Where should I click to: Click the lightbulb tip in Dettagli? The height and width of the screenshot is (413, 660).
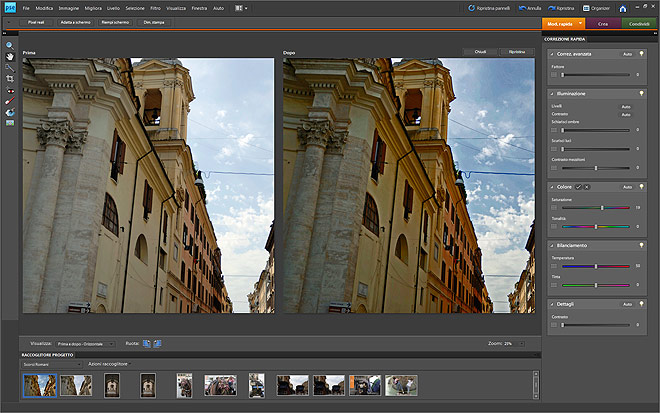click(x=641, y=304)
